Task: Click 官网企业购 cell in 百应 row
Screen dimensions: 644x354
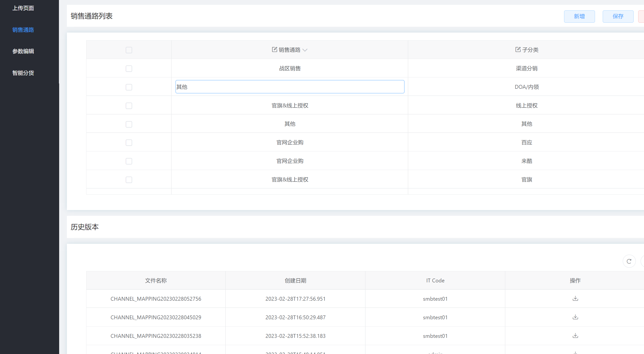Action: 290,142
